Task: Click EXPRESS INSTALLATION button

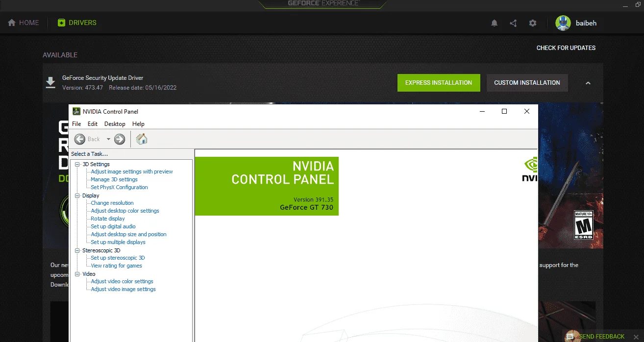Action: coord(439,83)
